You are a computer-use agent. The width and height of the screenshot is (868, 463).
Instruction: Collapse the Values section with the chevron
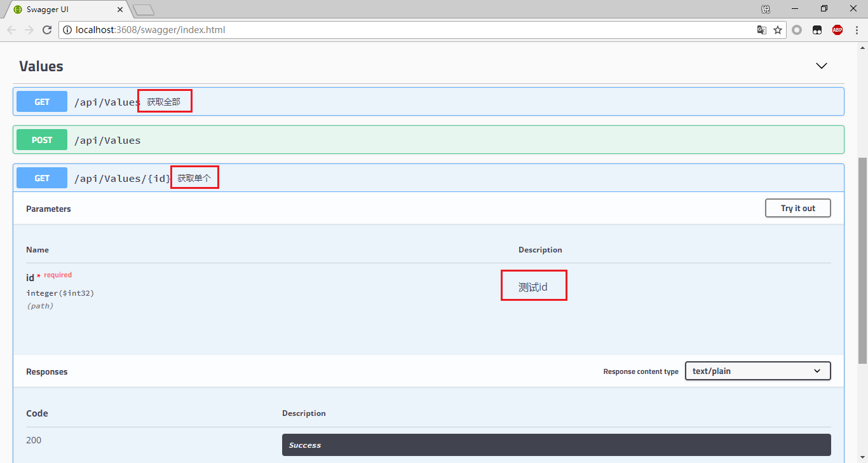(822, 66)
